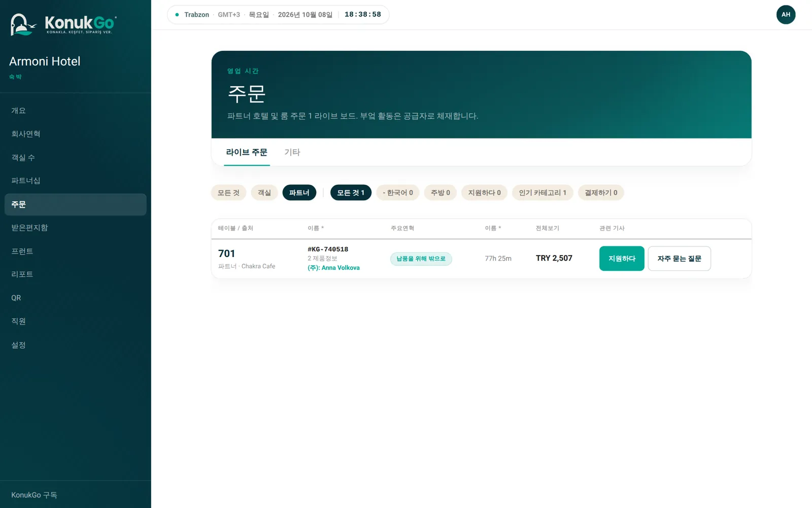Open 설정 in the sidebar

[75, 345]
